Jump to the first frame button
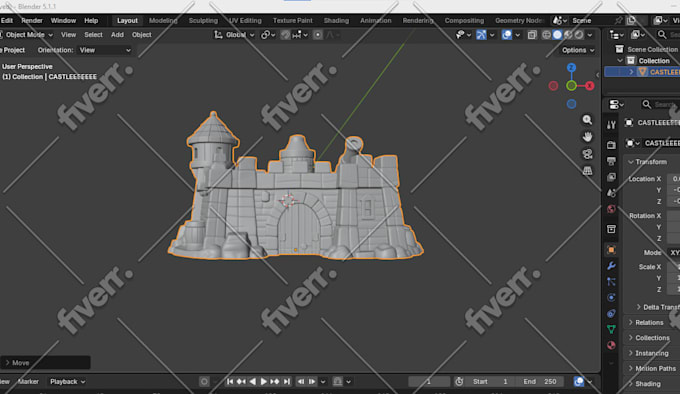Viewport: 680px width, 394px height. coord(230,381)
